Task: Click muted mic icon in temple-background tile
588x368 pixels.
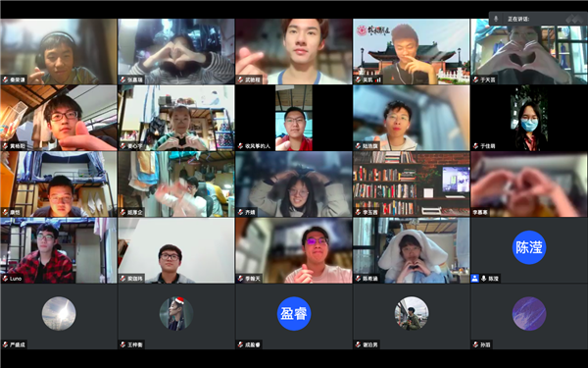Action: pyautogui.click(x=358, y=80)
